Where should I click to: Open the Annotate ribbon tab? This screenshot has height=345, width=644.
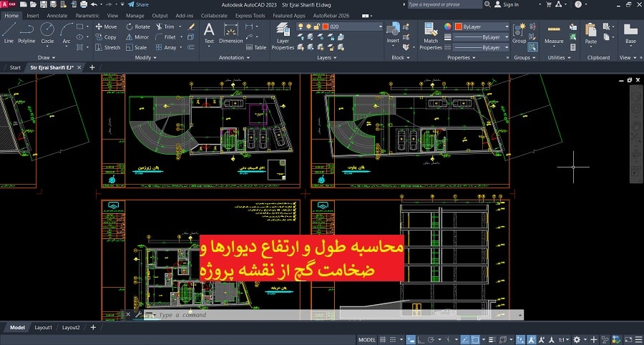[x=57, y=16]
